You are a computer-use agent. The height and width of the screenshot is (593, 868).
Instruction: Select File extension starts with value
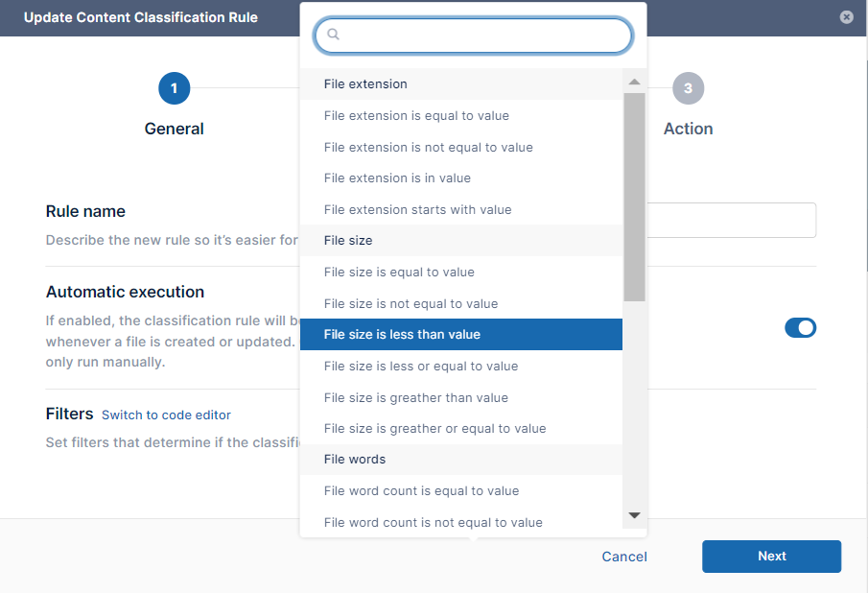coord(417,210)
